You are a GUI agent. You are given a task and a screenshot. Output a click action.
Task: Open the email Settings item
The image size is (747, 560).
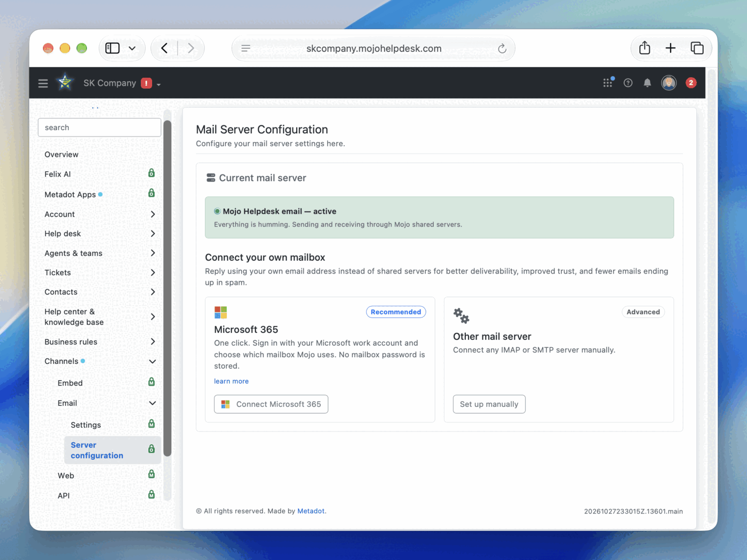86,425
